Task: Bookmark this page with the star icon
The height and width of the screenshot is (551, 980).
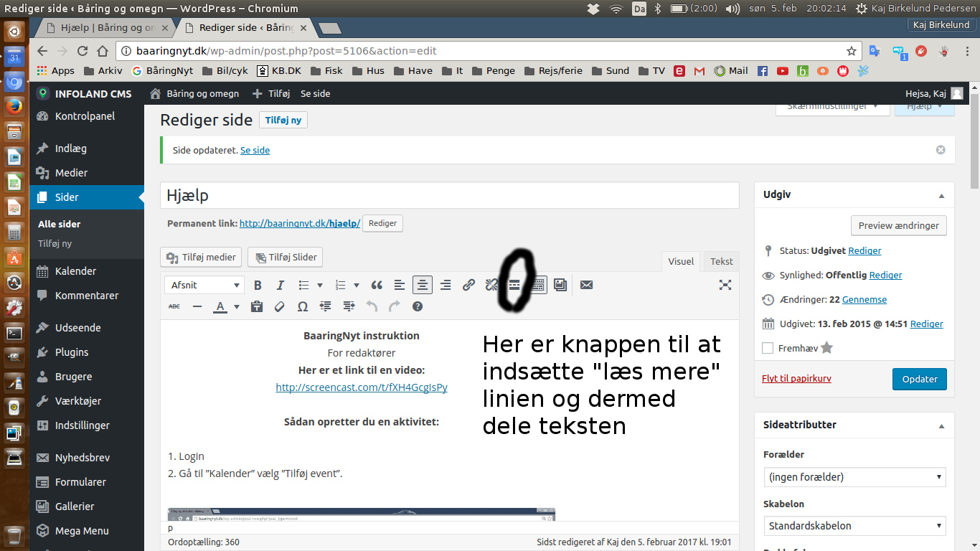Action: coord(852,51)
